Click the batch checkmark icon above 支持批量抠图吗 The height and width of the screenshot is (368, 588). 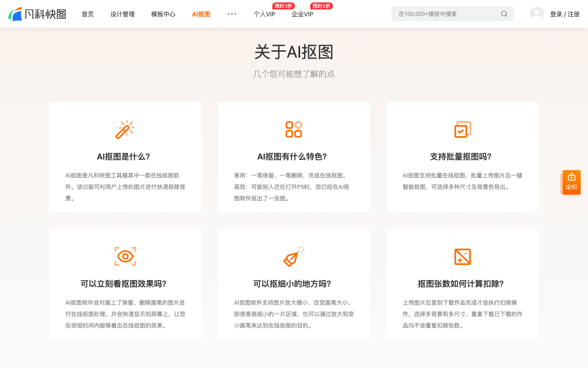462,129
